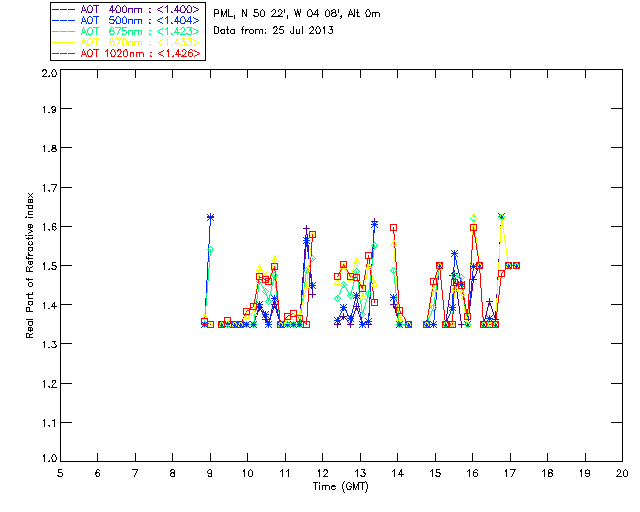Screen dimensions: 640x512
Task: Click the hour 8 label on time axis
Action: [x=173, y=473]
